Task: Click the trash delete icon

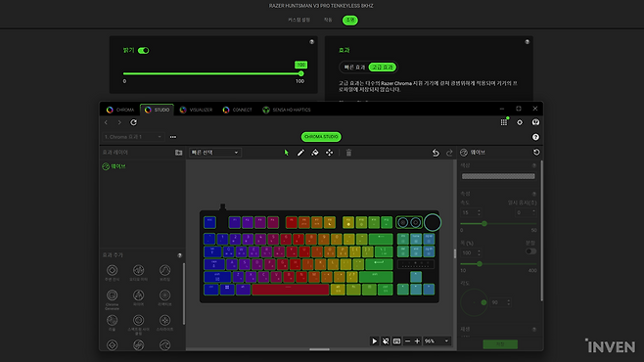Action: [x=348, y=153]
